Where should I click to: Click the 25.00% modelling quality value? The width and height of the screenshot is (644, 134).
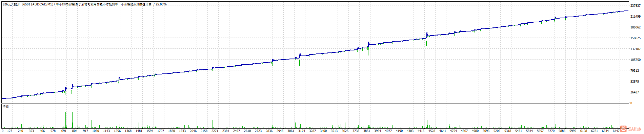coord(161,4)
